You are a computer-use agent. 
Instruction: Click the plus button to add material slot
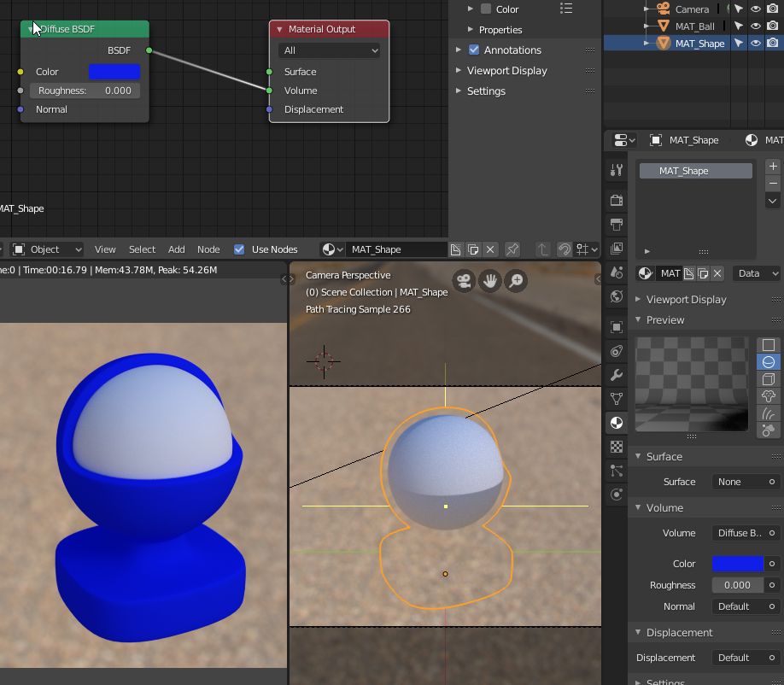tap(773, 167)
